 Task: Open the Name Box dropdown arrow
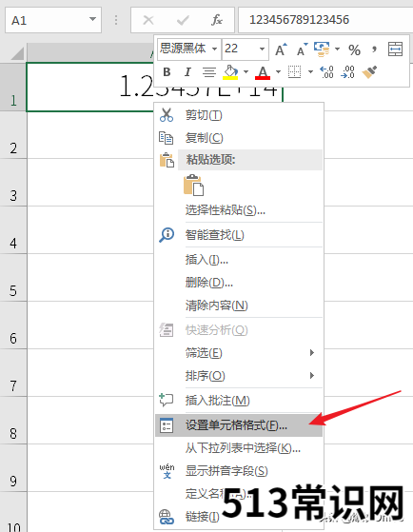coord(92,19)
